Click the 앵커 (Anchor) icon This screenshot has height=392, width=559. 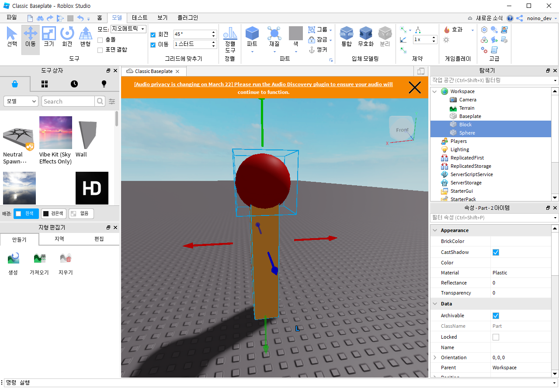pyautogui.click(x=312, y=50)
